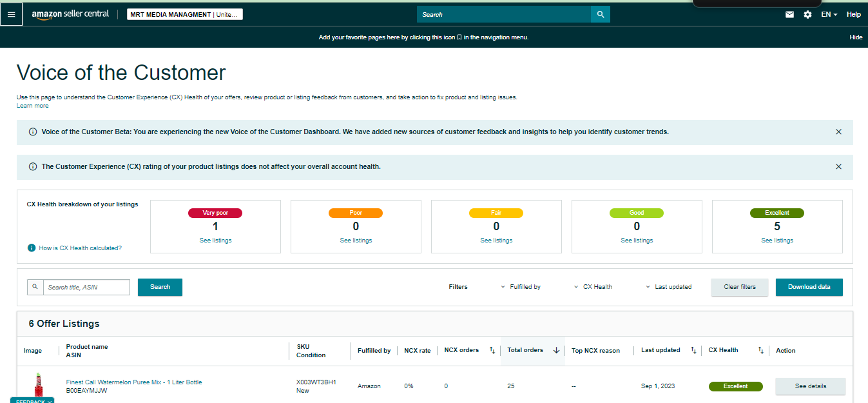The height and width of the screenshot is (403, 868).
Task: See listings under Poor
Action: coord(356,241)
